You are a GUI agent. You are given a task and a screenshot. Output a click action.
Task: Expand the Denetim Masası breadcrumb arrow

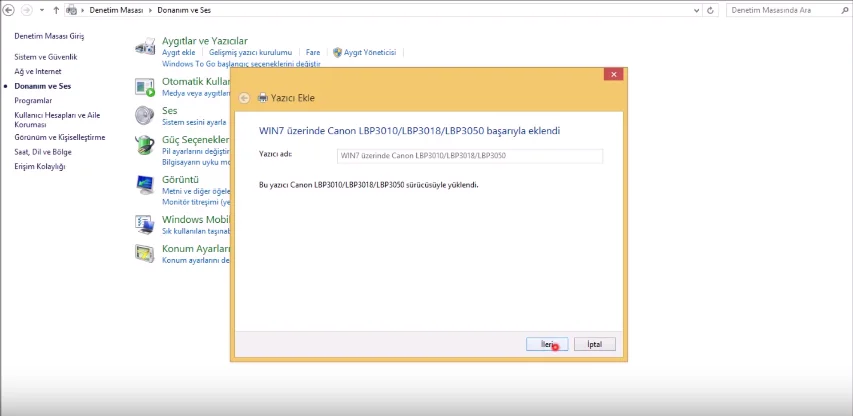click(152, 10)
